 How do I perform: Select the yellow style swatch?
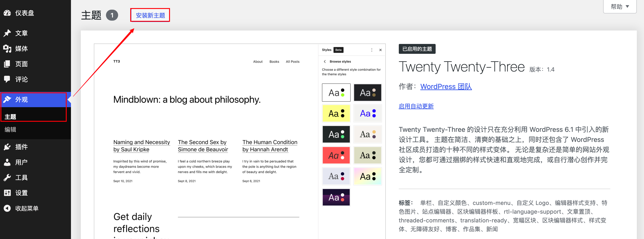(x=336, y=114)
